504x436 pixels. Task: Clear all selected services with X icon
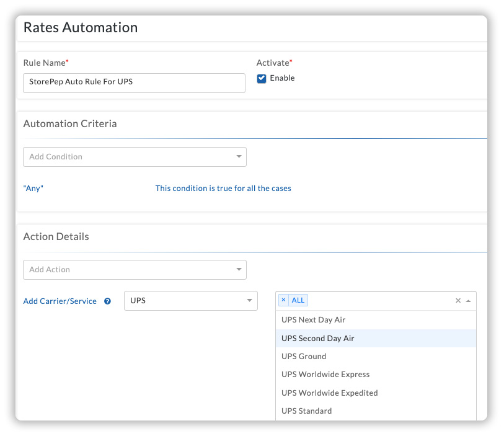[x=458, y=301]
